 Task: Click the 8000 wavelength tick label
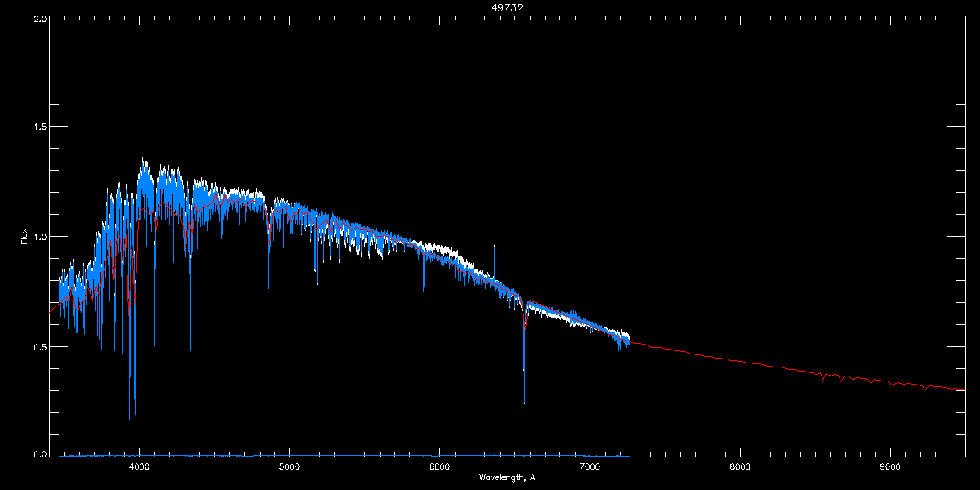pos(740,467)
